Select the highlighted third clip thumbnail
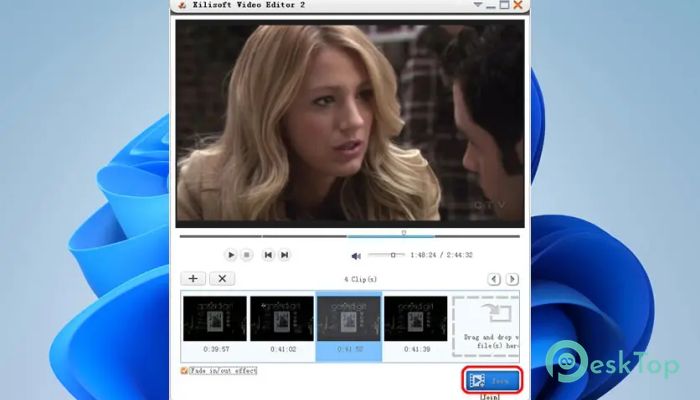Image resolution: width=700 pixels, height=400 pixels. (349, 319)
